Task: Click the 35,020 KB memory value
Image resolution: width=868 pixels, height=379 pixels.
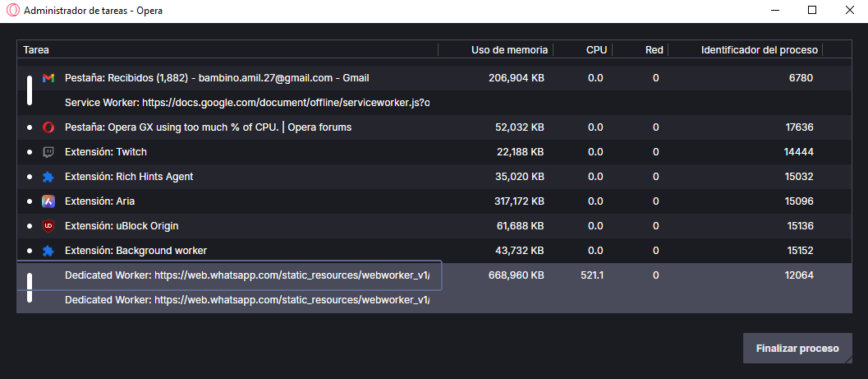Action: point(519,177)
